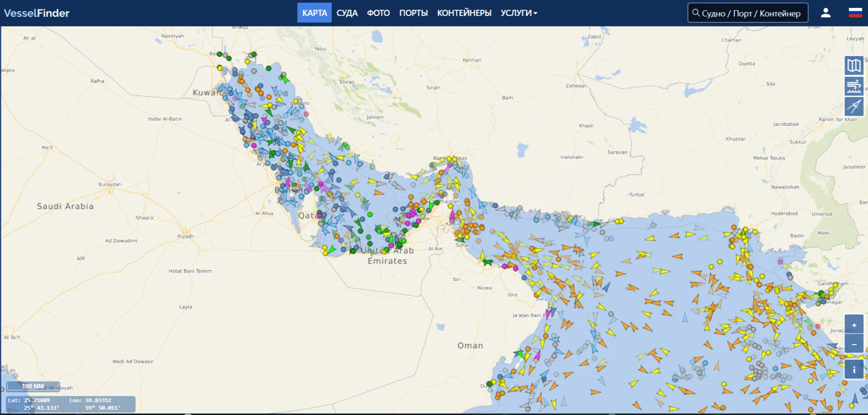The width and height of the screenshot is (868, 415).
Task: Open the user account profile icon
Action: click(826, 13)
